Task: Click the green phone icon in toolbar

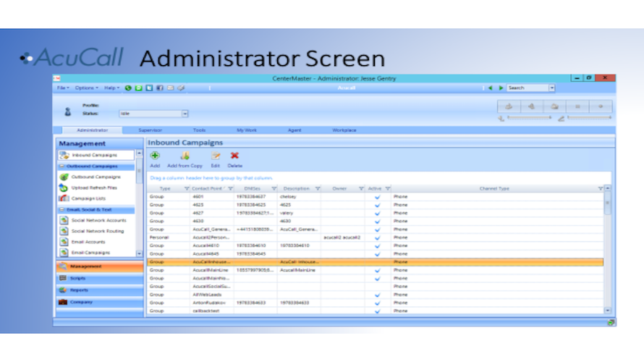Action: tap(128, 88)
